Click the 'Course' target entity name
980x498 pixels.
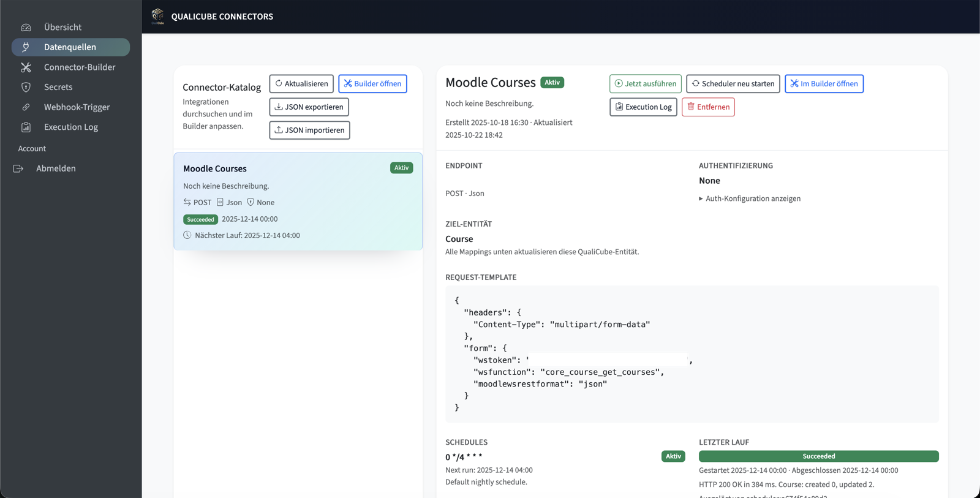point(459,239)
